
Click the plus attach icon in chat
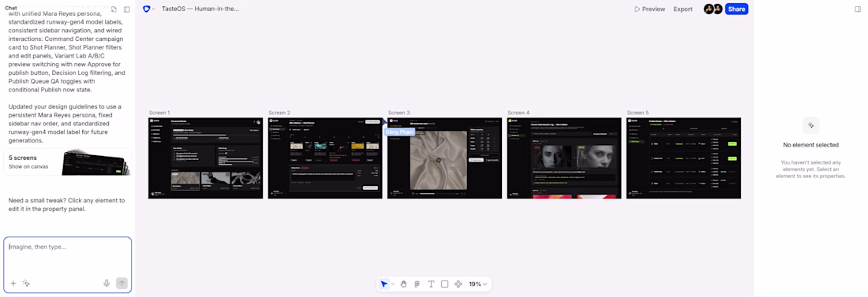point(13,283)
